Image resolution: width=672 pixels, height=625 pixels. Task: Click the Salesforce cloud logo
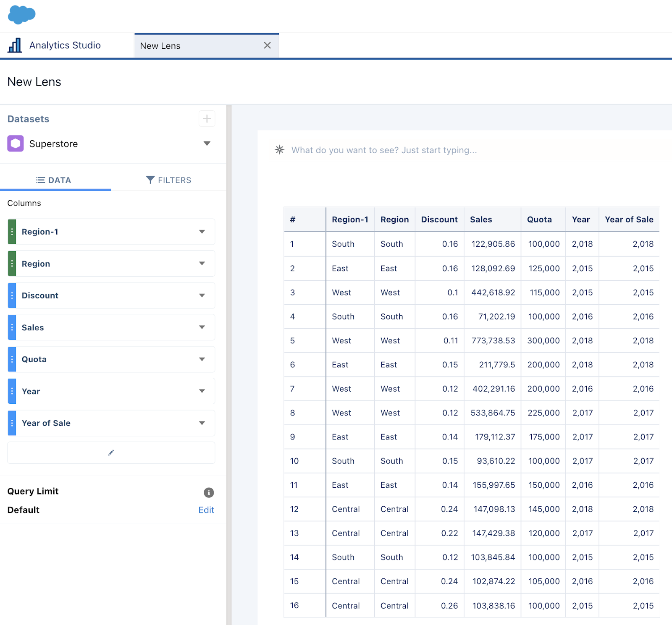[21, 15]
